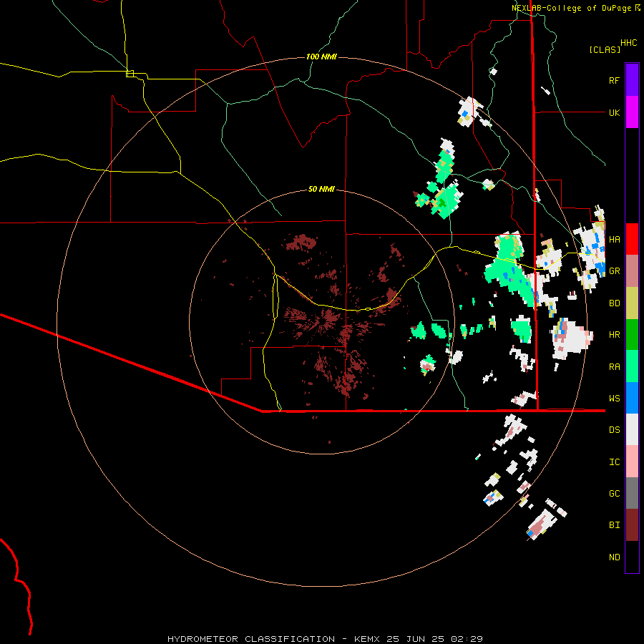Click the 100 NMI range ring label

[321, 57]
